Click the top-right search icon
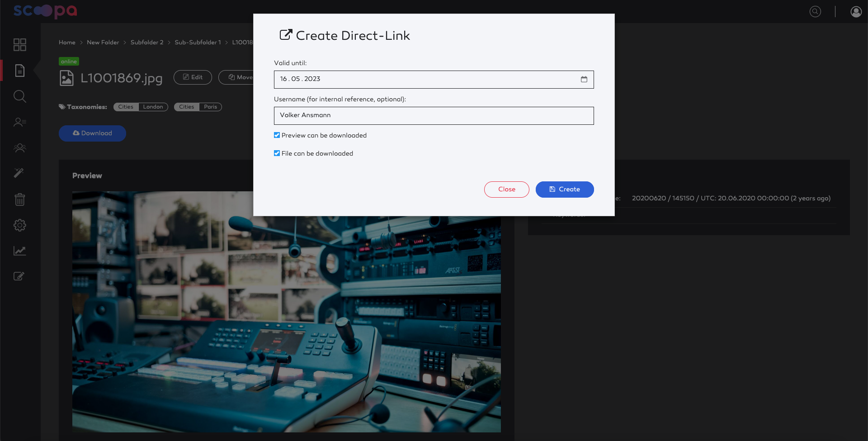868x441 pixels. pyautogui.click(x=815, y=11)
